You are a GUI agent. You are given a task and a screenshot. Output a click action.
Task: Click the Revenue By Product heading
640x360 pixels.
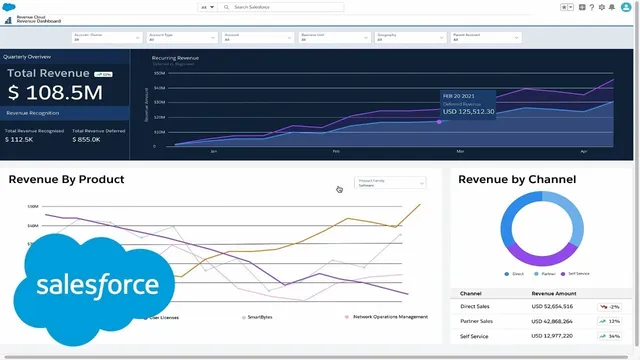click(66, 180)
